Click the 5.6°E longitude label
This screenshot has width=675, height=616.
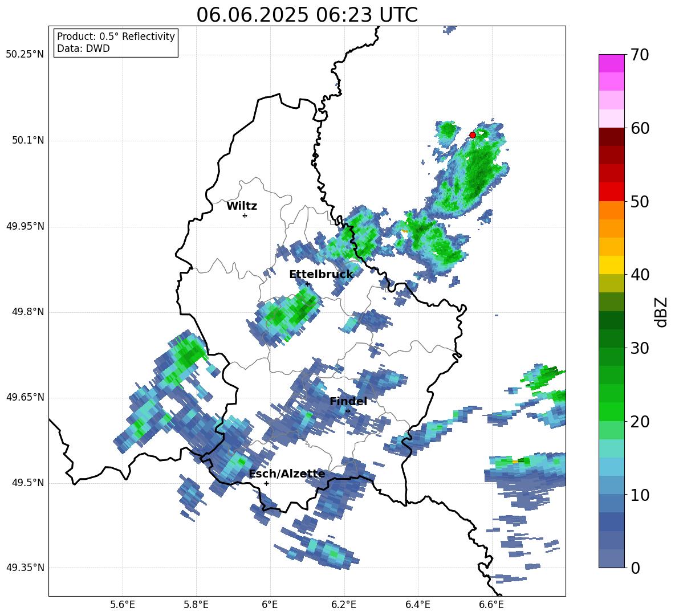123,605
